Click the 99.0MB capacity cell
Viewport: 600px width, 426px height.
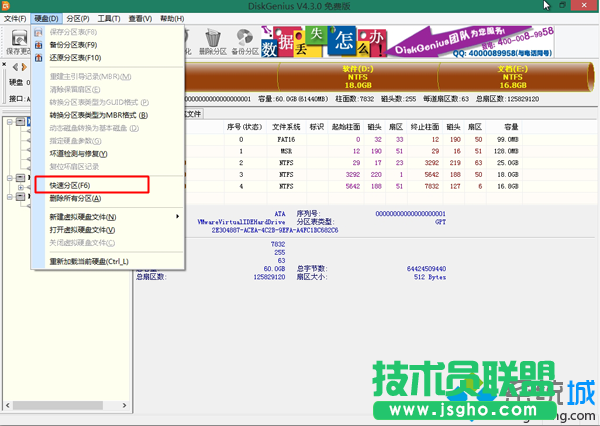coord(508,139)
